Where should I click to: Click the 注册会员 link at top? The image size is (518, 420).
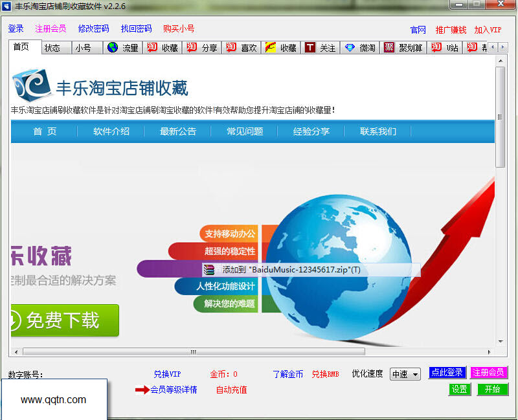51,28
